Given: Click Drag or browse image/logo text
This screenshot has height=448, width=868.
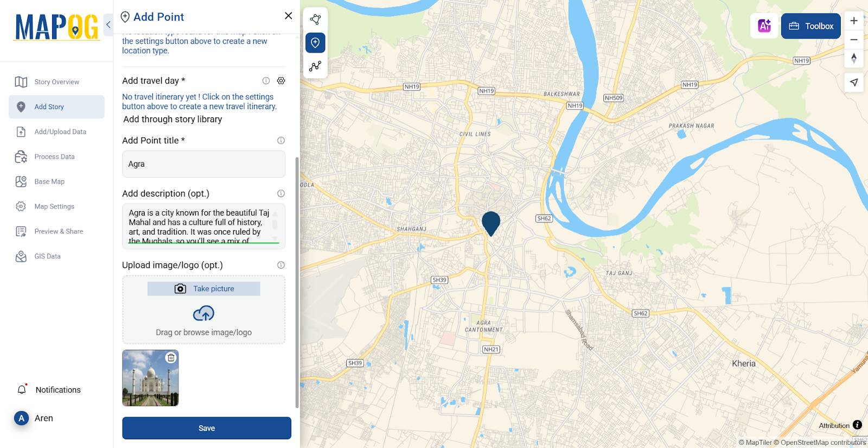Looking at the screenshot, I should (204, 332).
